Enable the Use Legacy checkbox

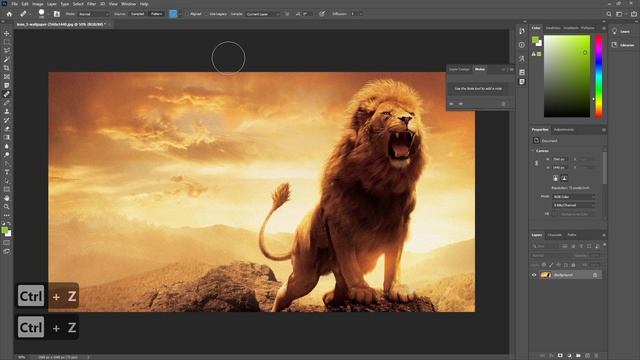click(x=206, y=14)
